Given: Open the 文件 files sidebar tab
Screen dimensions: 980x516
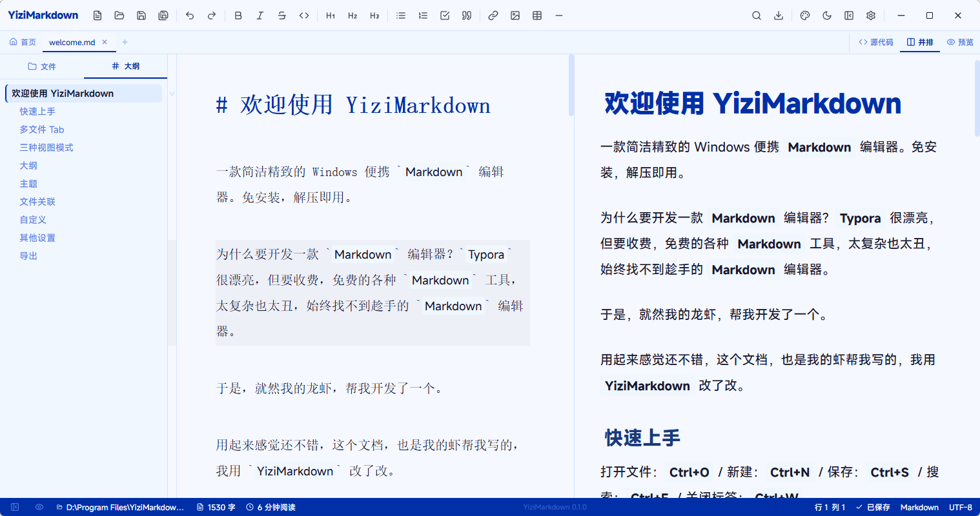Looking at the screenshot, I should 42,66.
